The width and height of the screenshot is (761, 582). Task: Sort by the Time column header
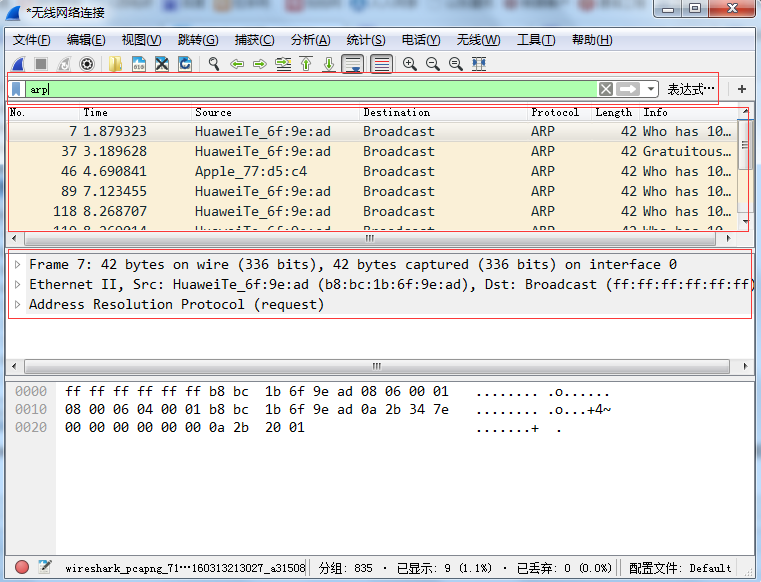(135, 113)
